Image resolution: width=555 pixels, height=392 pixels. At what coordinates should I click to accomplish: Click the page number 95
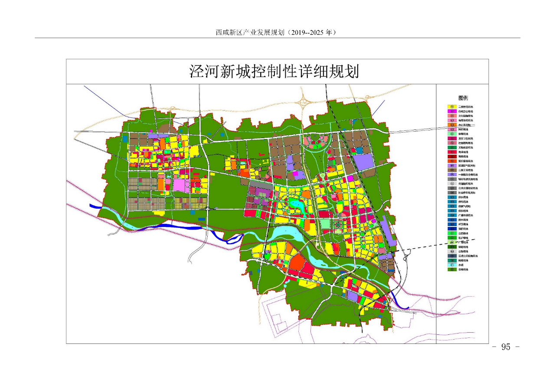(x=506, y=347)
